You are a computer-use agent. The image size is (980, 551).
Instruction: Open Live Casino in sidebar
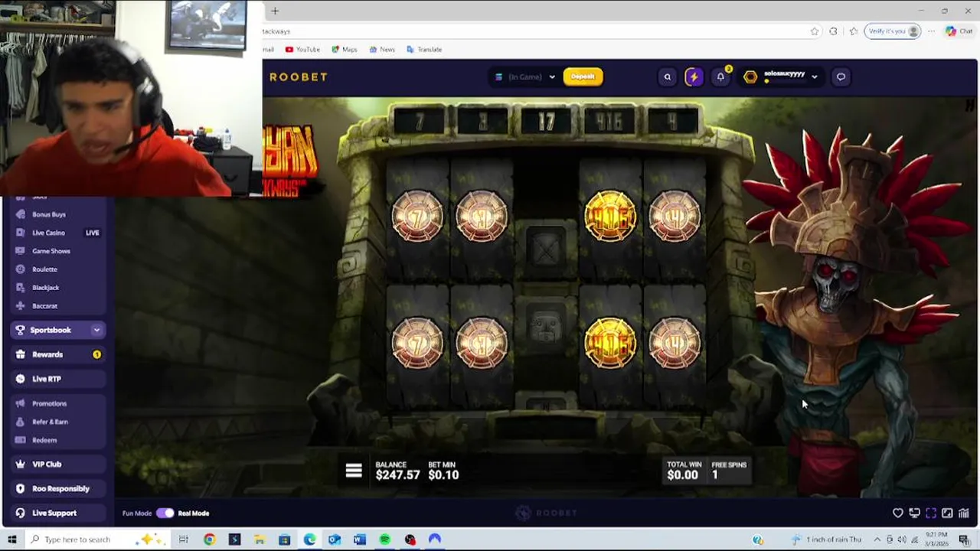coord(49,233)
